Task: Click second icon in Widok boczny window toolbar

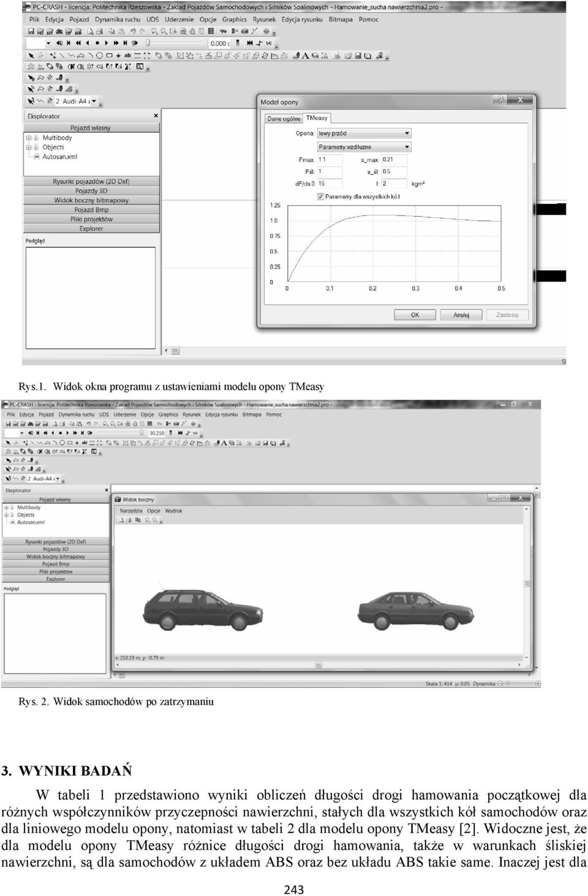Action: 129,520
